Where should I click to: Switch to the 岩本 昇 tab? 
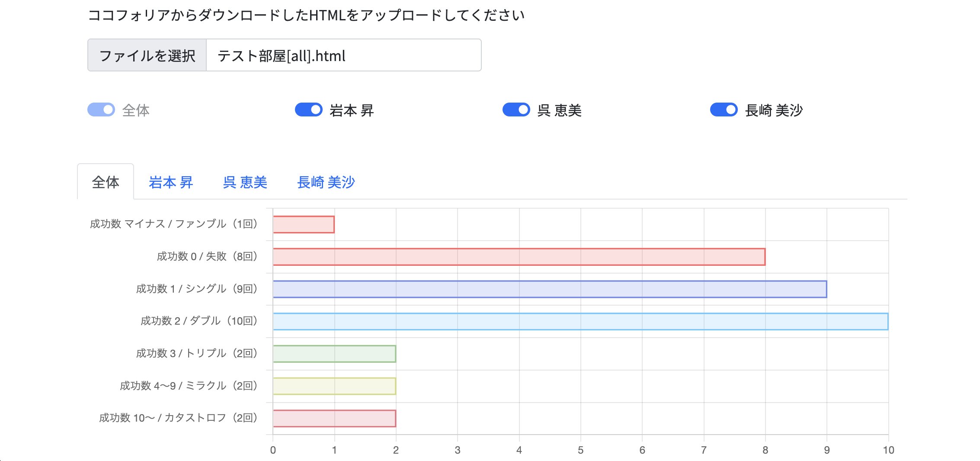pos(171,182)
